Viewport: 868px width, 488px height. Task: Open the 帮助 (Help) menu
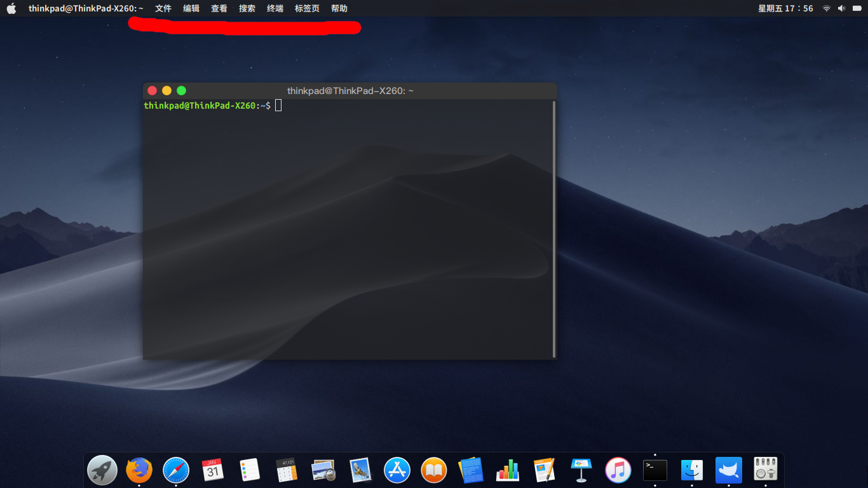(339, 8)
